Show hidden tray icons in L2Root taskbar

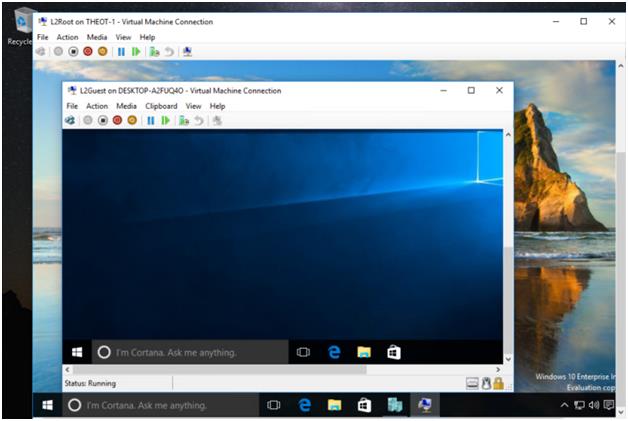coord(564,405)
